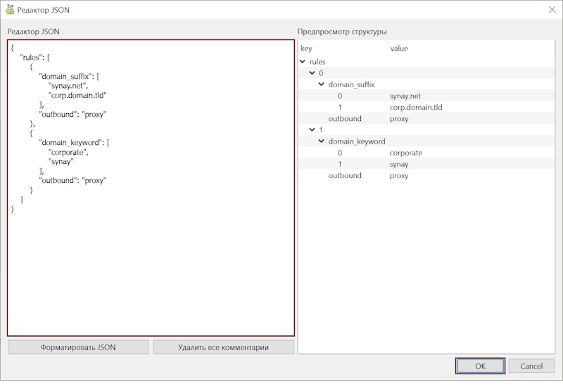This screenshot has height=392, width=563.
Task: Click the JSON editor app icon in title bar
Action: 10,10
